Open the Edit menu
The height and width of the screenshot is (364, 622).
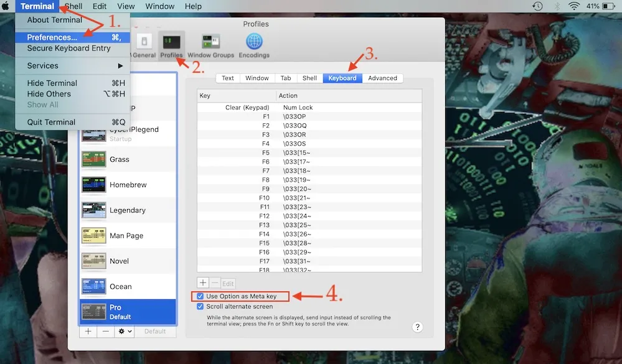pos(100,6)
